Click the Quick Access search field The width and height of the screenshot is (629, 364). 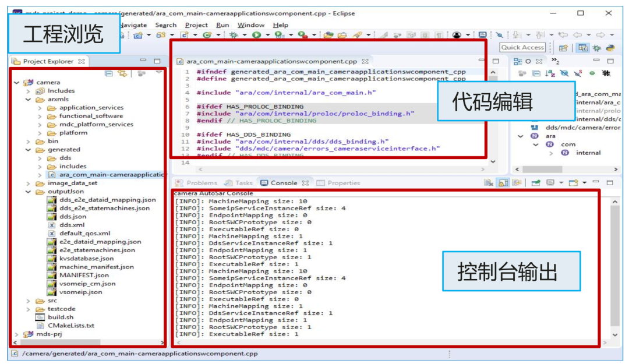coord(522,48)
